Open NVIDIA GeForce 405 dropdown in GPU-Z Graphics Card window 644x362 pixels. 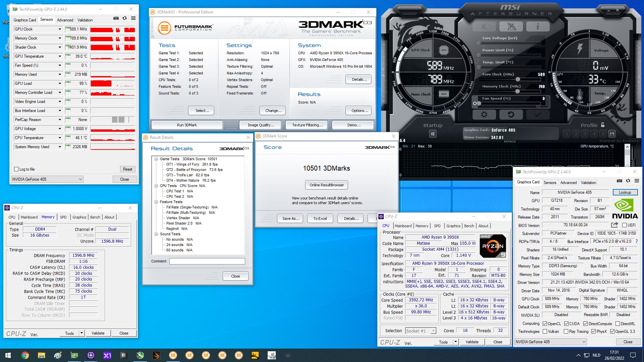coord(551,342)
